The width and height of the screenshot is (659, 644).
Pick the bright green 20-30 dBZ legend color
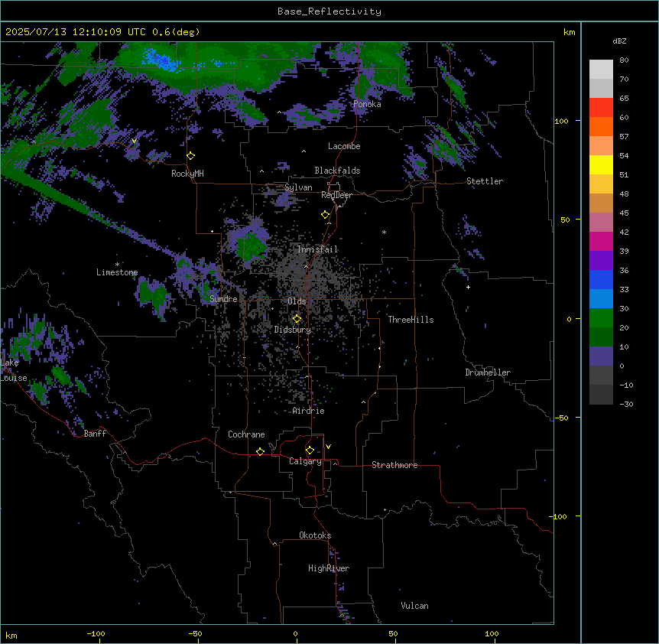click(x=601, y=318)
